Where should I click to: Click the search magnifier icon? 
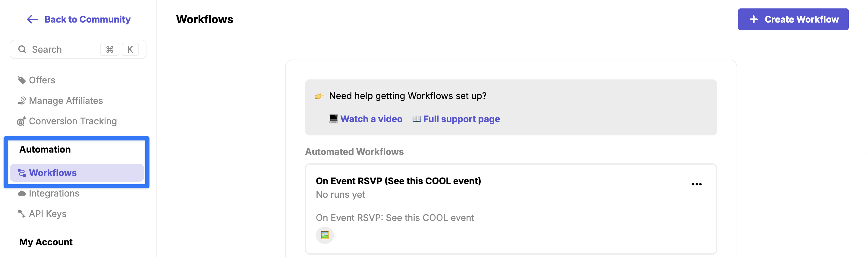[x=22, y=49]
